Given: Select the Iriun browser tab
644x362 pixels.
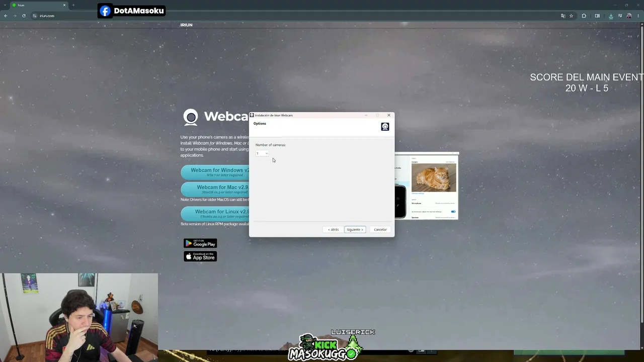Looking at the screenshot, I should [39, 5].
